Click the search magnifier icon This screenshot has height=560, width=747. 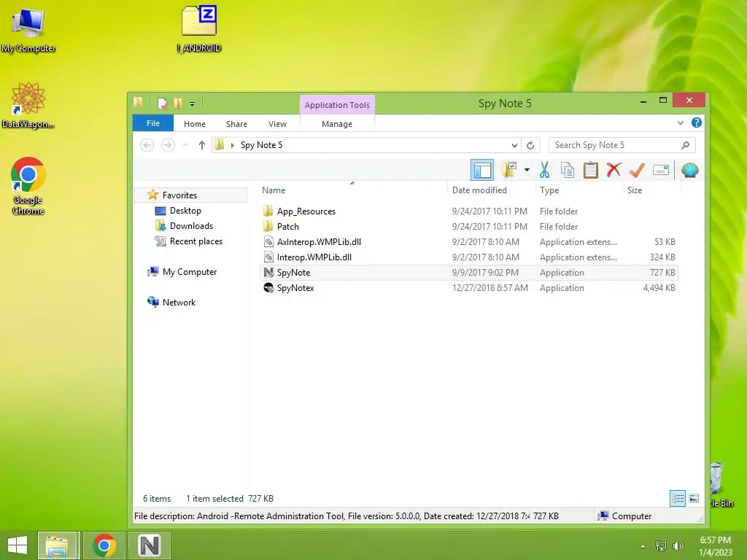(x=685, y=145)
